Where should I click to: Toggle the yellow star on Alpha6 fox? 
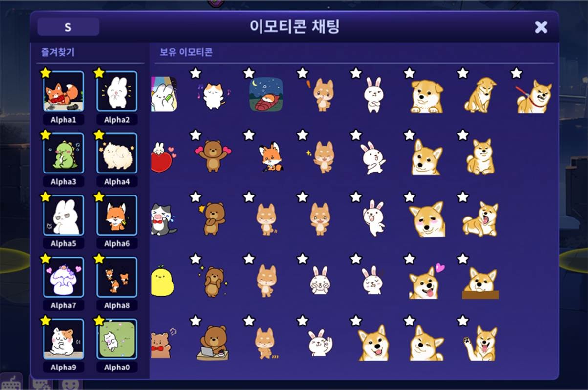(x=99, y=196)
